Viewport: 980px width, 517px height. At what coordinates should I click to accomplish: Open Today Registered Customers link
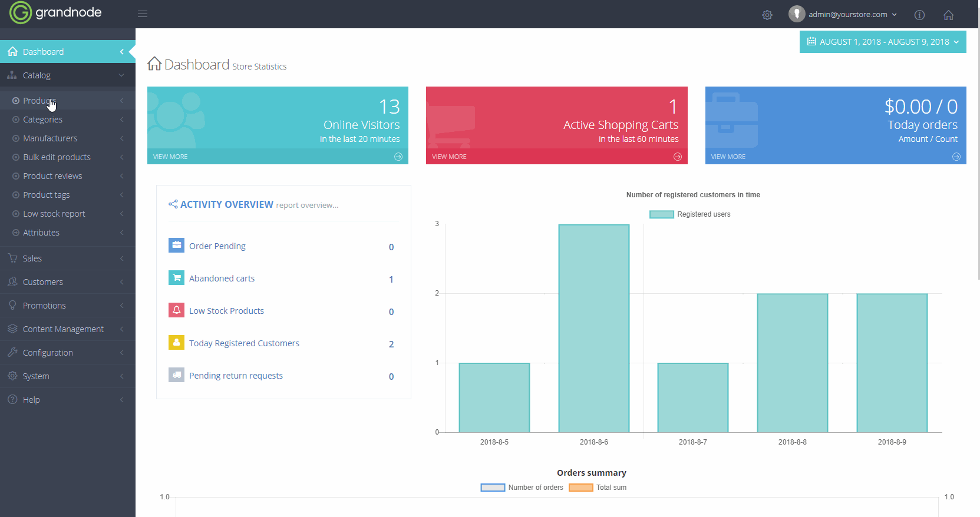tap(244, 343)
